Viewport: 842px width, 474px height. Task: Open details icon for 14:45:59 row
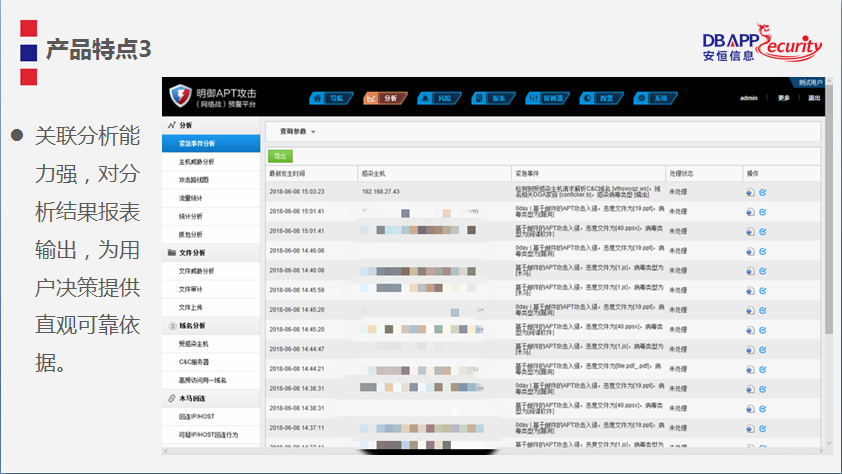pos(750,291)
